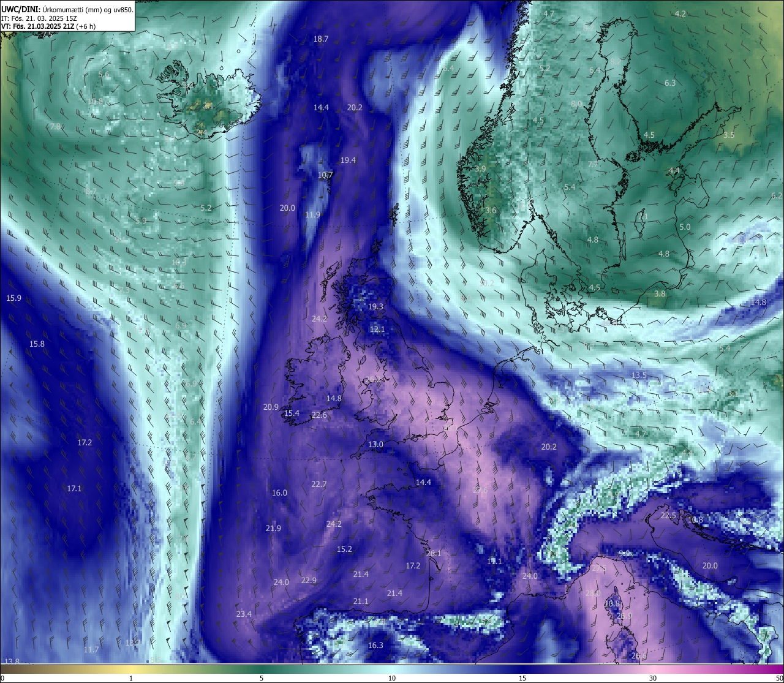Click the 22.9 value label
The width and height of the screenshot is (784, 683).
point(309,581)
